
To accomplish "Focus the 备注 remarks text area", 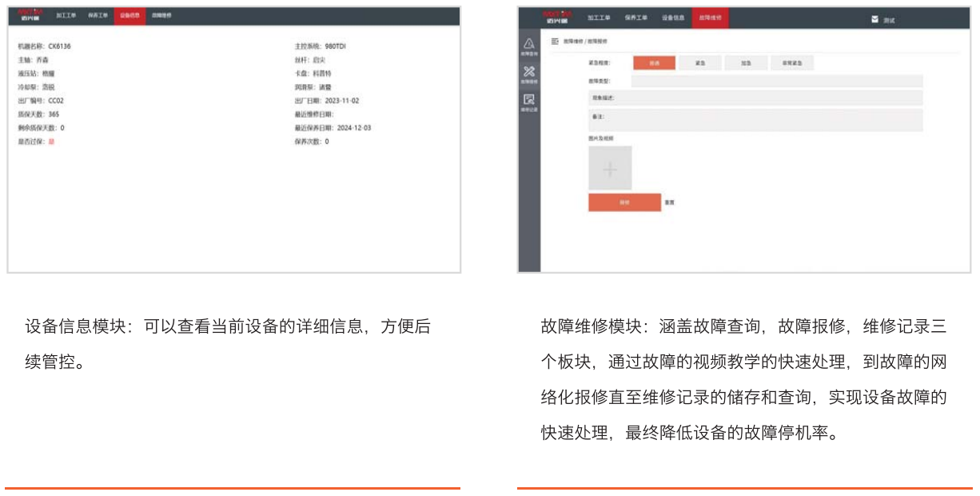I will [755, 120].
